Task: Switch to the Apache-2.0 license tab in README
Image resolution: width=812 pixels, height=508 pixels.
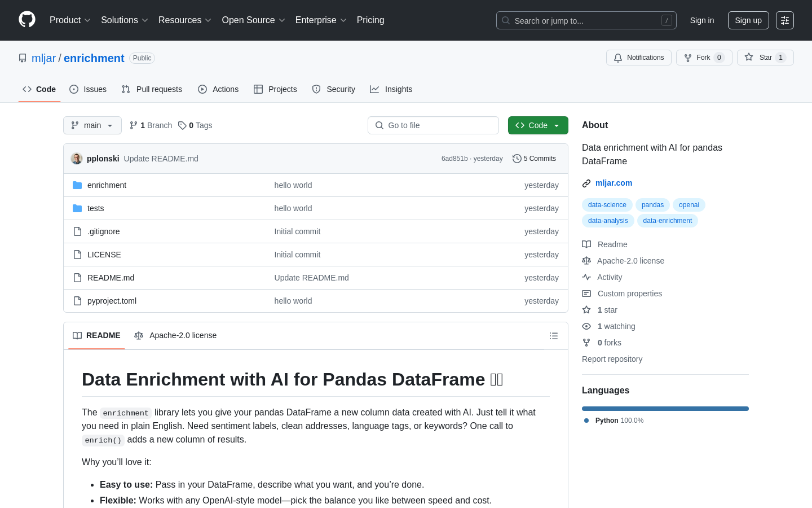Action: tap(175, 335)
